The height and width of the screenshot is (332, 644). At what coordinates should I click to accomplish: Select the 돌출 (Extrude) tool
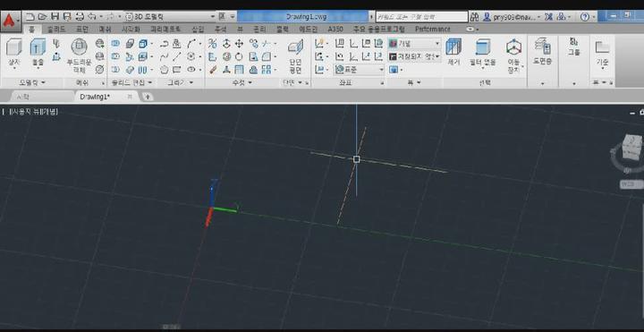pyautogui.click(x=38, y=53)
